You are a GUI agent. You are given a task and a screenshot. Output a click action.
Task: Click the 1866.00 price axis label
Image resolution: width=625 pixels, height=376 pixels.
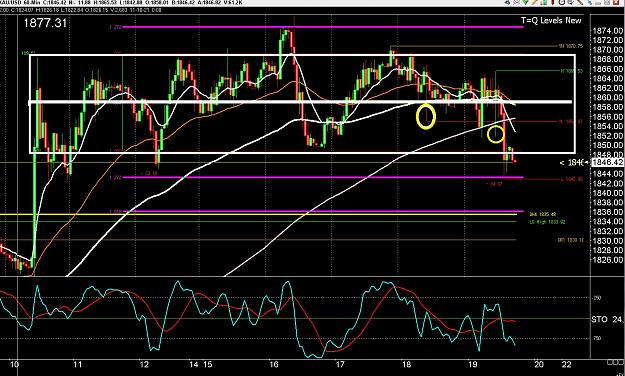coord(607,69)
